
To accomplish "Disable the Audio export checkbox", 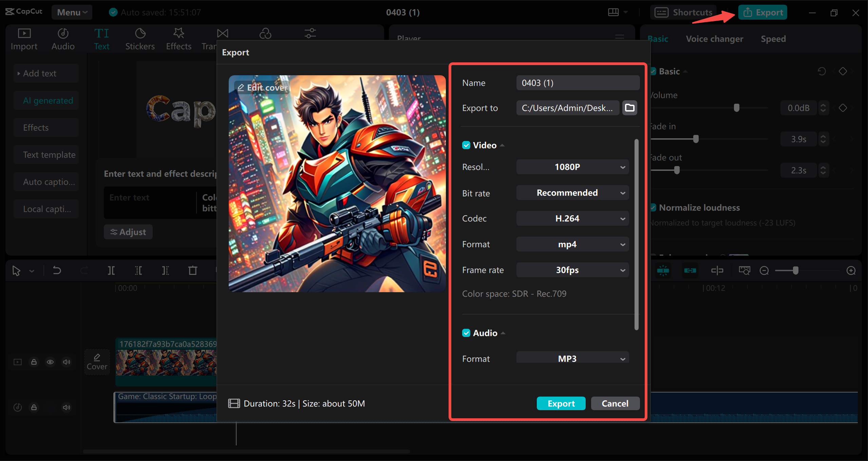I will tap(466, 333).
